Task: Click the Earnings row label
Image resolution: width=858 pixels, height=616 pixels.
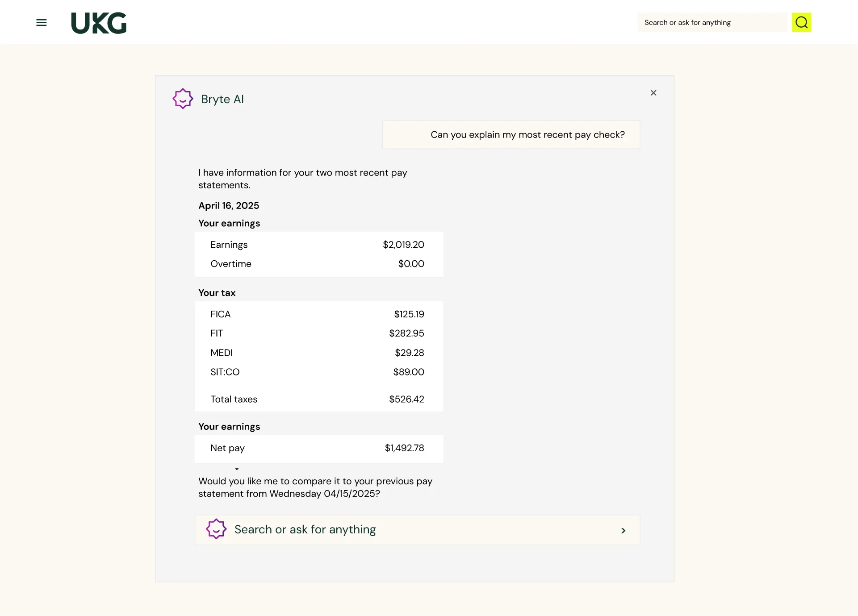Action: click(x=229, y=245)
